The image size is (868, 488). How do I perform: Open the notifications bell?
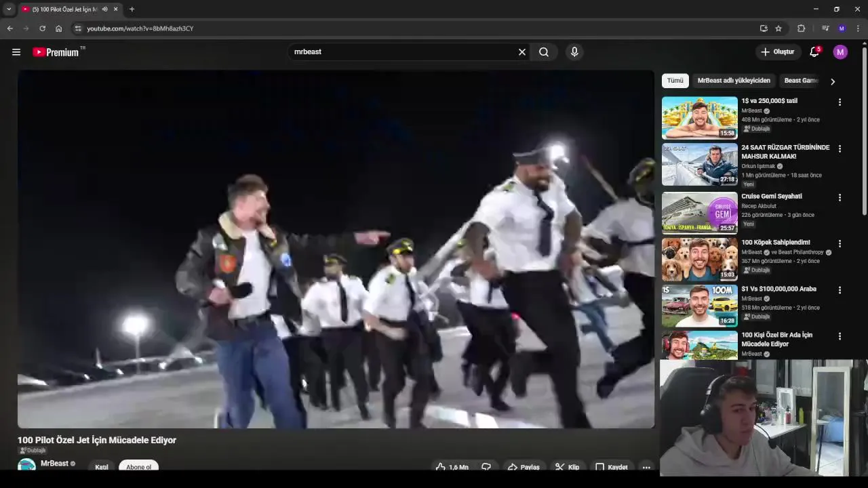pyautogui.click(x=814, y=52)
